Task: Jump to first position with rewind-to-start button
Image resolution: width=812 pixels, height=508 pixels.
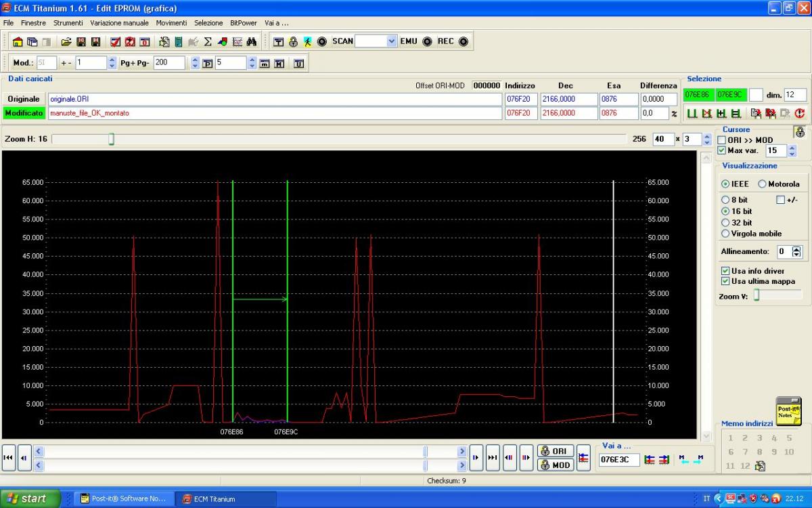Action: 8,458
